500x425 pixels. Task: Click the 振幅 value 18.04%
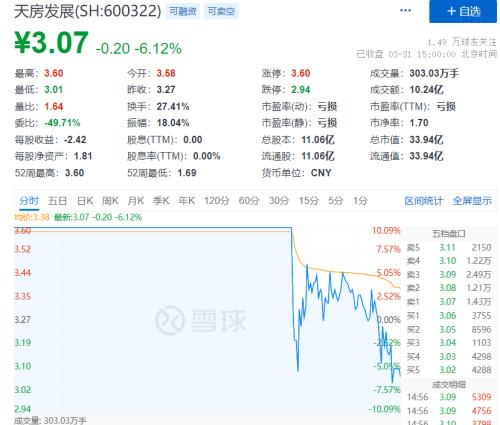(x=173, y=123)
